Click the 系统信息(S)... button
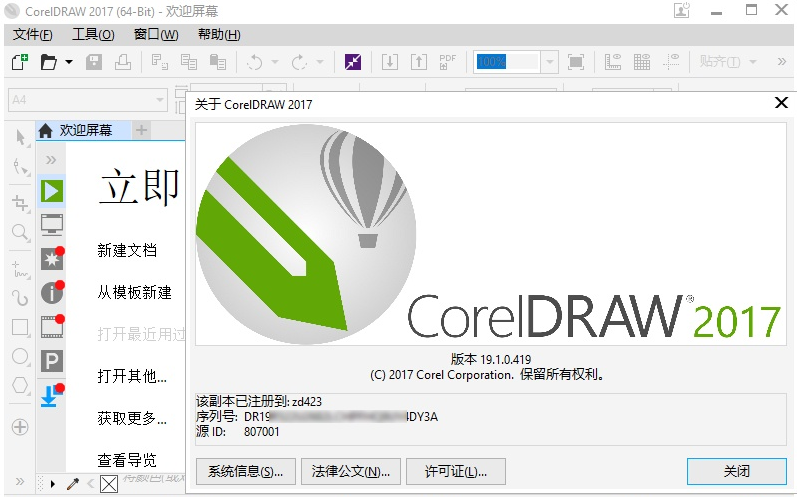797x497 pixels. click(245, 471)
